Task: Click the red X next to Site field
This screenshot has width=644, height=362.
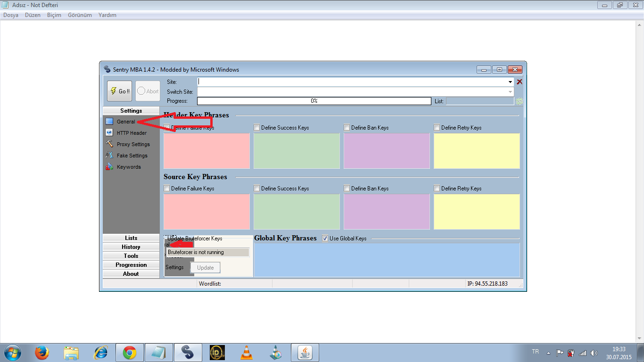Action: click(520, 82)
